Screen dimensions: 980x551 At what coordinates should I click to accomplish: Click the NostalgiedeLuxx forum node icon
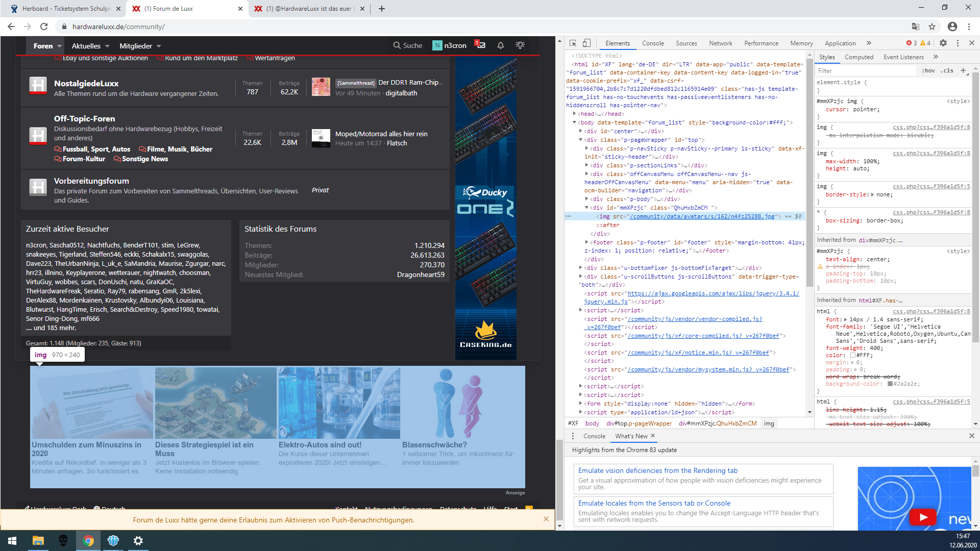38,86
